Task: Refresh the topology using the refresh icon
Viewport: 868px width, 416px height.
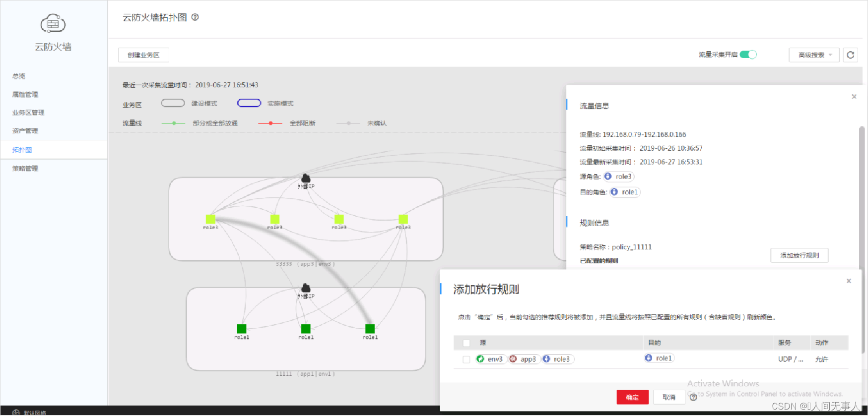Action: point(851,55)
